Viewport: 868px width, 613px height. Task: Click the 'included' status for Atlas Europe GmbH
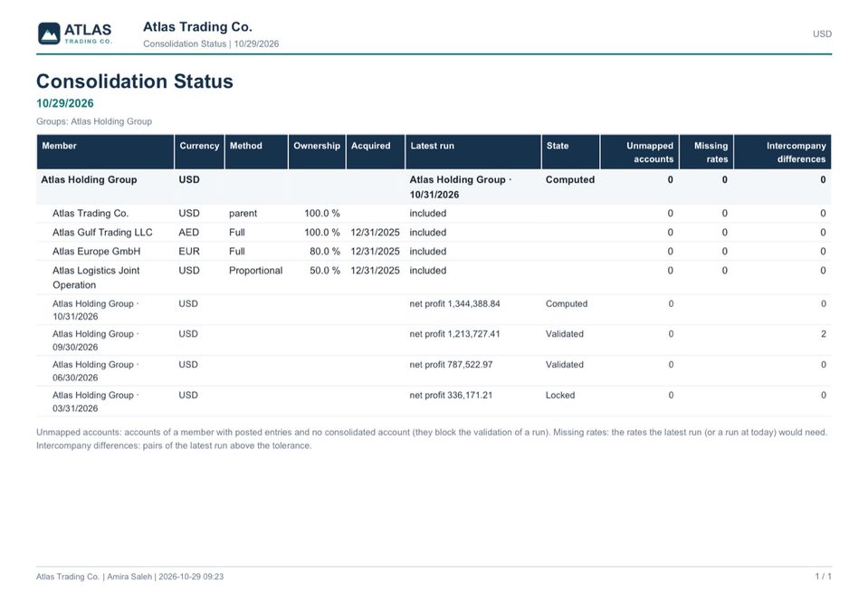428,251
